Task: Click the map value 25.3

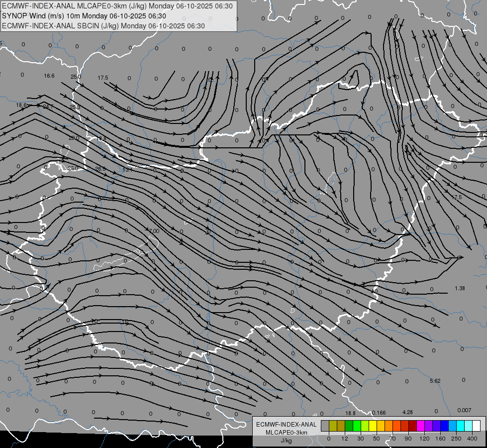Action: [75, 107]
